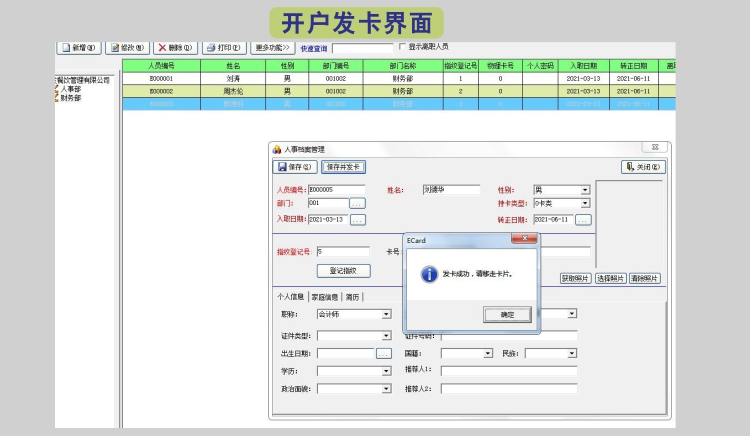
Task: Click the 关闭 (Close) button with door icon
Action: click(643, 167)
